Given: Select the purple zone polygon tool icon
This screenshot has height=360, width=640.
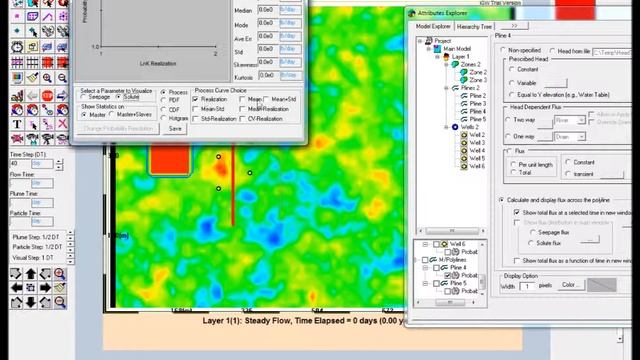Looking at the screenshot, I should point(32,17).
